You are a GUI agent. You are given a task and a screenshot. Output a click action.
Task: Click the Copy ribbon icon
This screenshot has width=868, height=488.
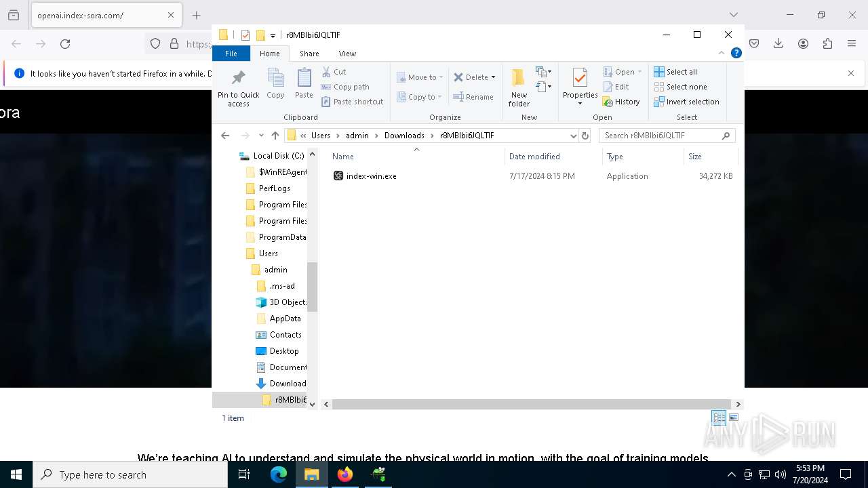pyautogui.click(x=275, y=84)
